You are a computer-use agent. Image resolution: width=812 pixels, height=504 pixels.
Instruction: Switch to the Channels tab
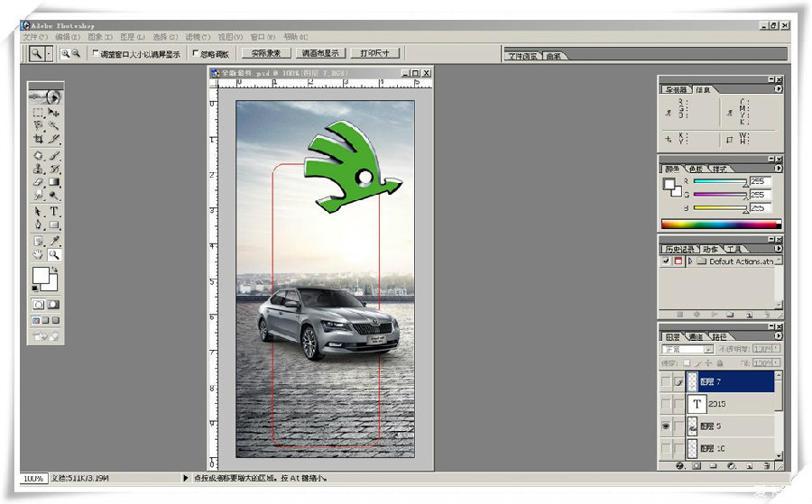pos(696,337)
